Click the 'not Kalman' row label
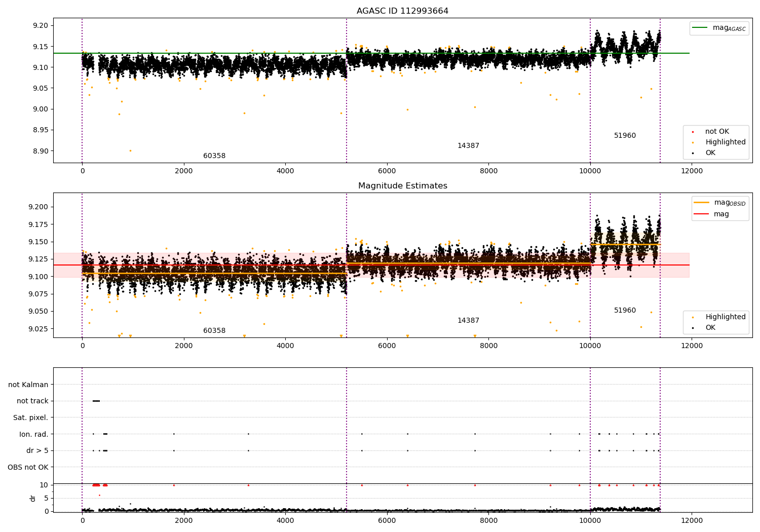 (28, 385)
